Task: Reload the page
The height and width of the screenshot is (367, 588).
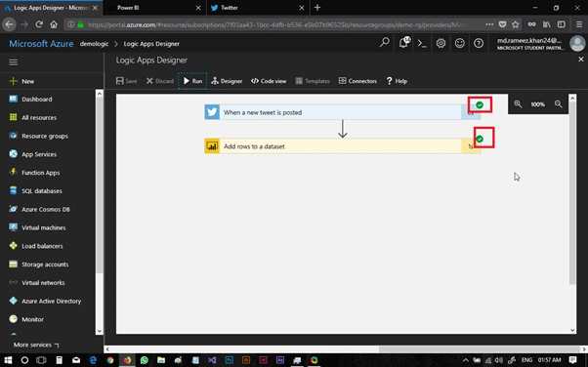Action: pyautogui.click(x=39, y=24)
